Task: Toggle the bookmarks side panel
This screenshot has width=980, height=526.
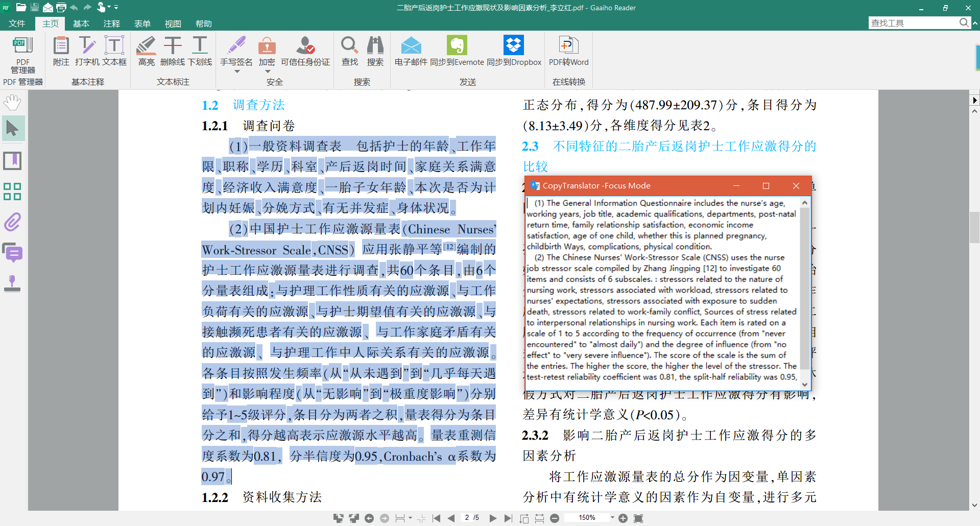Action: click(x=13, y=161)
